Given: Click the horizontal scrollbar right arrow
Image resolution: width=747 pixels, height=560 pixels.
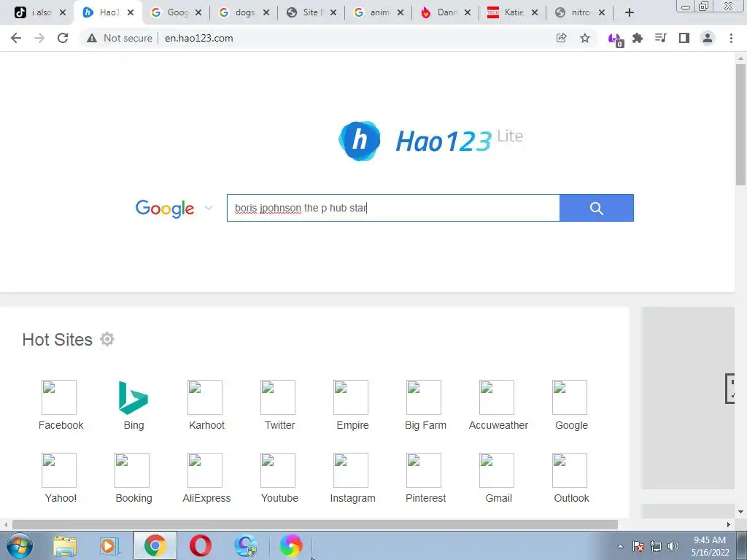Looking at the screenshot, I should (x=729, y=524).
